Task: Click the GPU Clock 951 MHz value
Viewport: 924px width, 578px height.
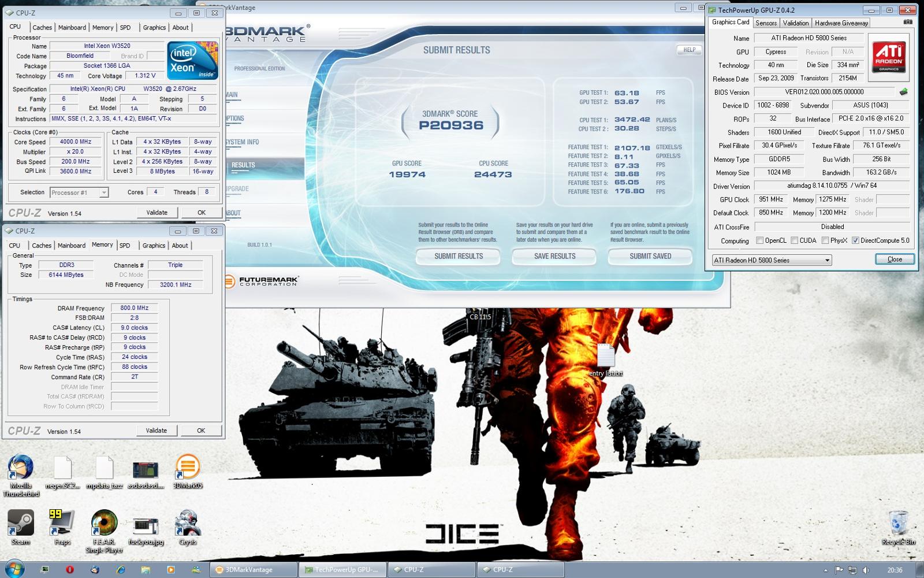Action: (771, 199)
